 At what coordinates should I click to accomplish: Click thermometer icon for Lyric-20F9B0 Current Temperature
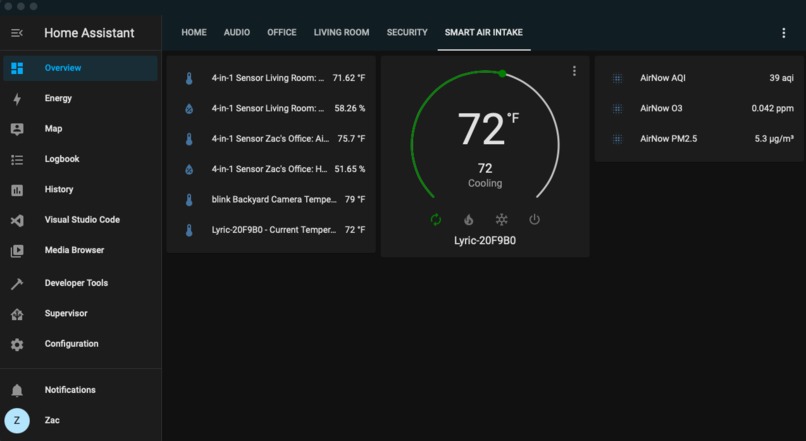click(189, 230)
